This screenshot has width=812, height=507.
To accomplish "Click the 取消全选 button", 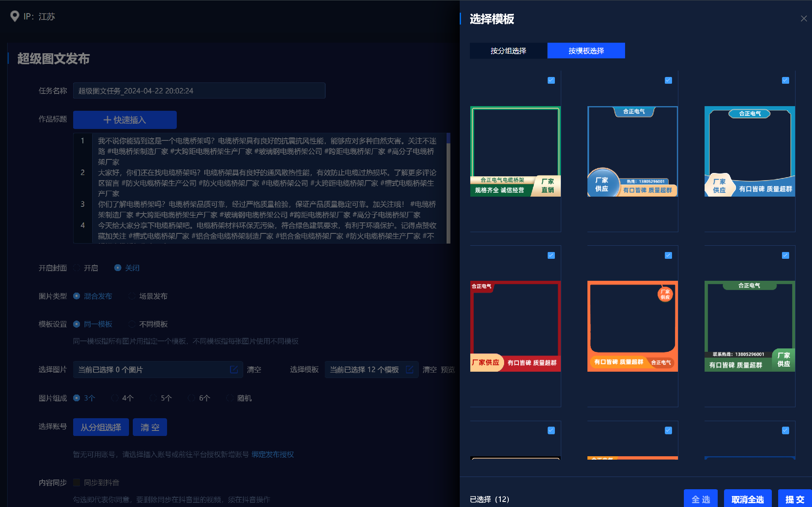I will 748,499.
